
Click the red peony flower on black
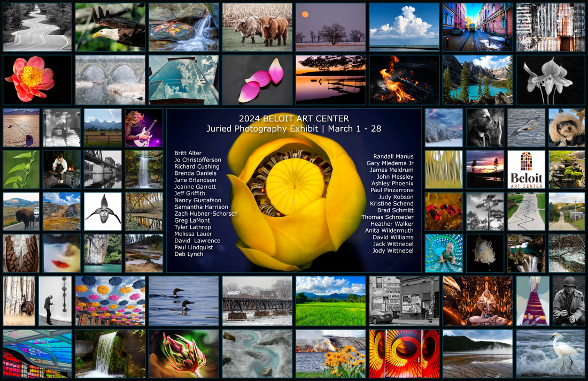(x=37, y=80)
